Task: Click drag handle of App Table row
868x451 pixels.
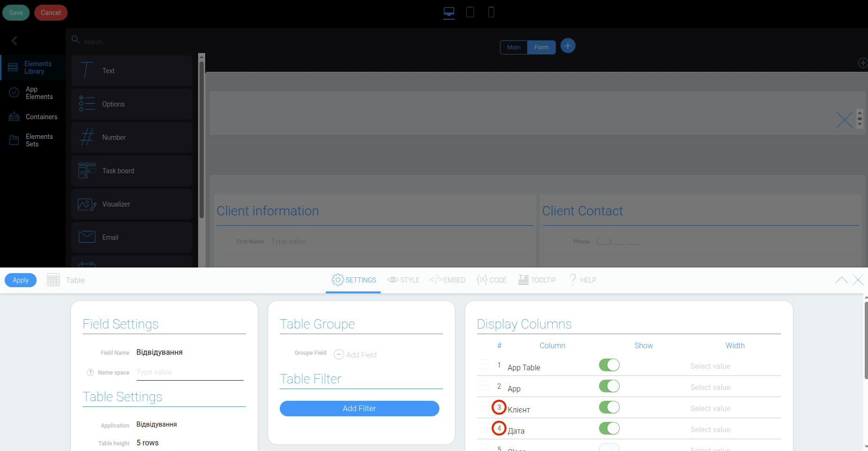Action: tap(484, 365)
